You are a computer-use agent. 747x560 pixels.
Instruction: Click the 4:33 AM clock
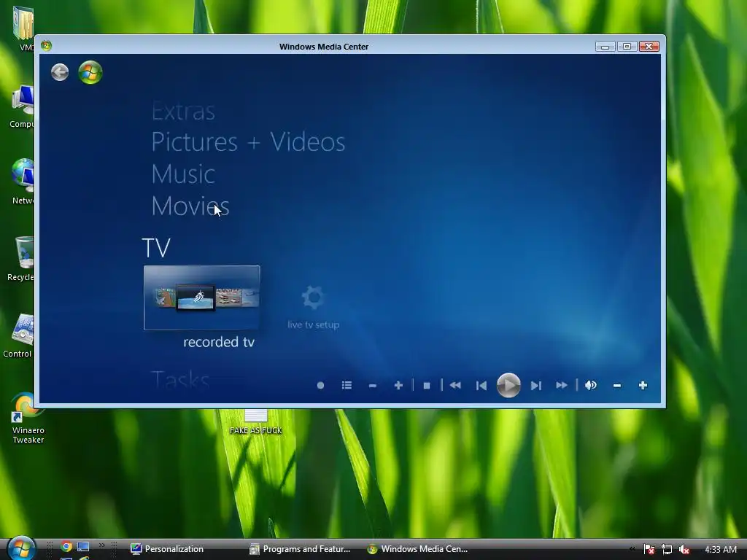[720, 549]
